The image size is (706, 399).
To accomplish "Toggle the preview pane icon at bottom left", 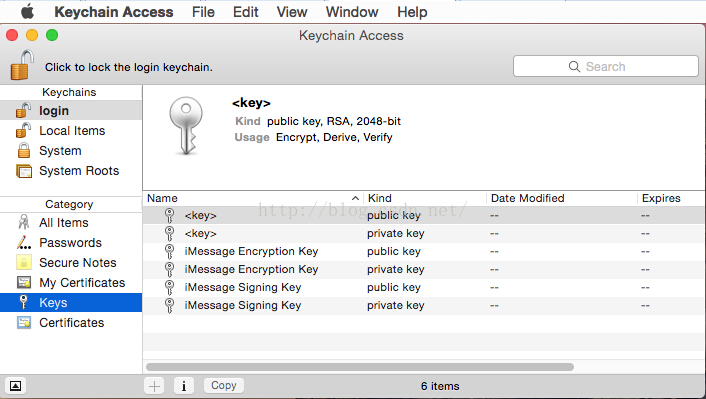I will pos(15,386).
